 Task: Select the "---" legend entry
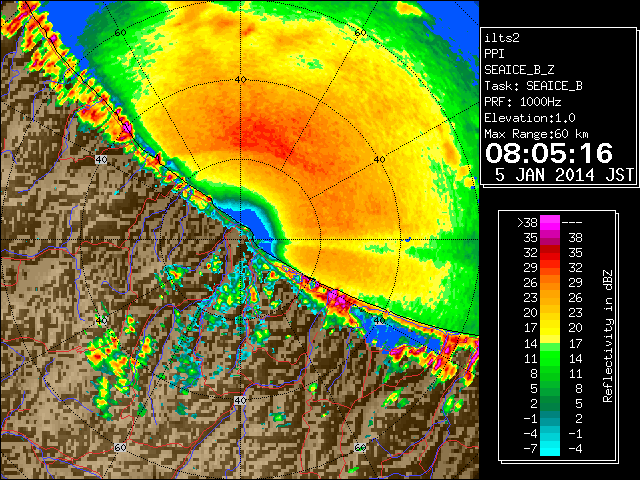click(572, 223)
